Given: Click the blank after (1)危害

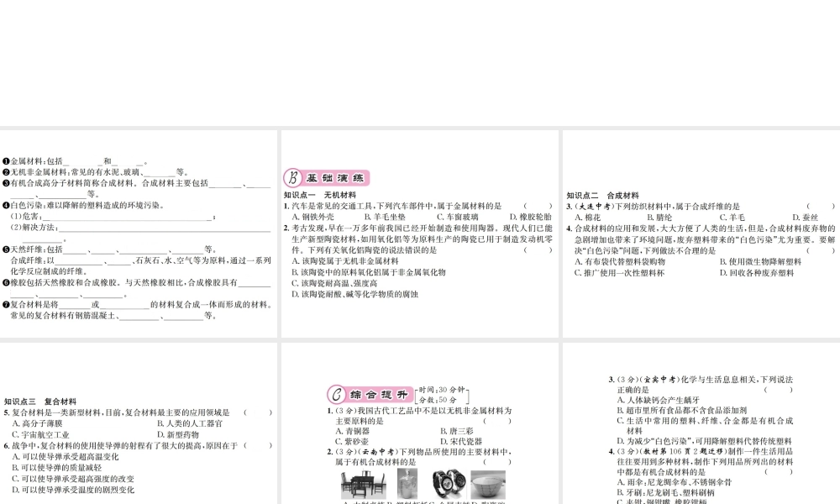Looking at the screenshot, I should tap(127, 217).
